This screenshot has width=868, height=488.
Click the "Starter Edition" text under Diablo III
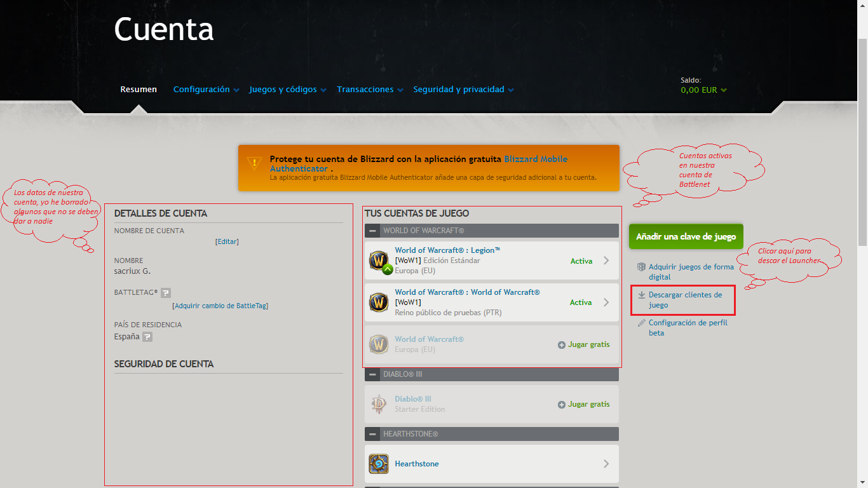(420, 409)
